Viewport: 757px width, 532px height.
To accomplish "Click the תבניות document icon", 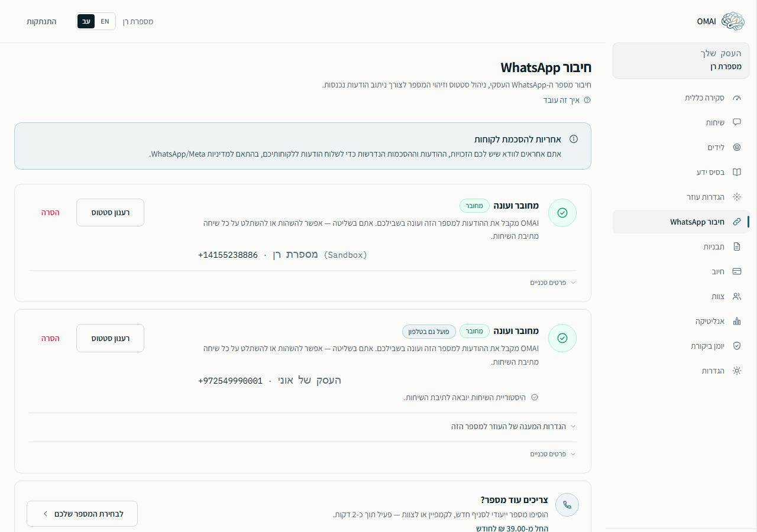I will pyautogui.click(x=736, y=246).
